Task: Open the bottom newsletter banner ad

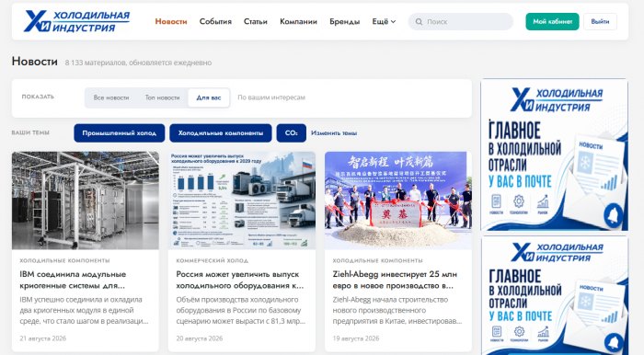Action: (x=554, y=295)
